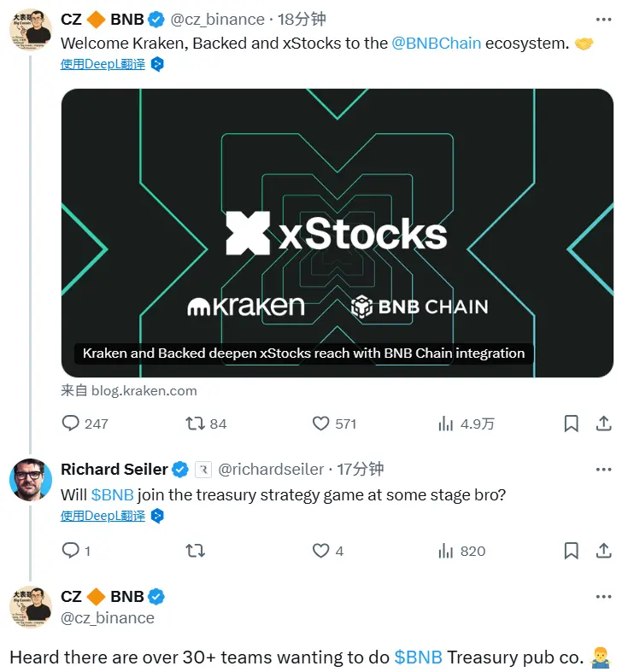
Task: Open more options on Richard Seiler's tweet
Action: point(603,469)
